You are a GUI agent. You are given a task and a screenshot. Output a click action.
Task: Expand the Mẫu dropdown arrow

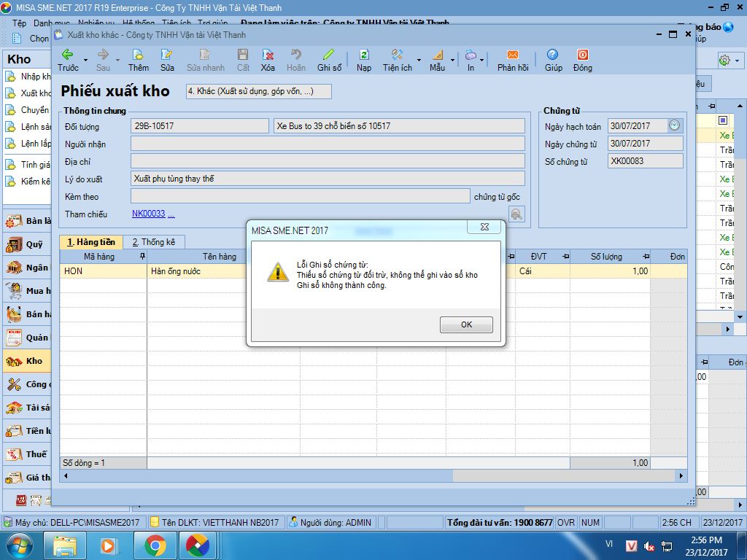(x=452, y=60)
